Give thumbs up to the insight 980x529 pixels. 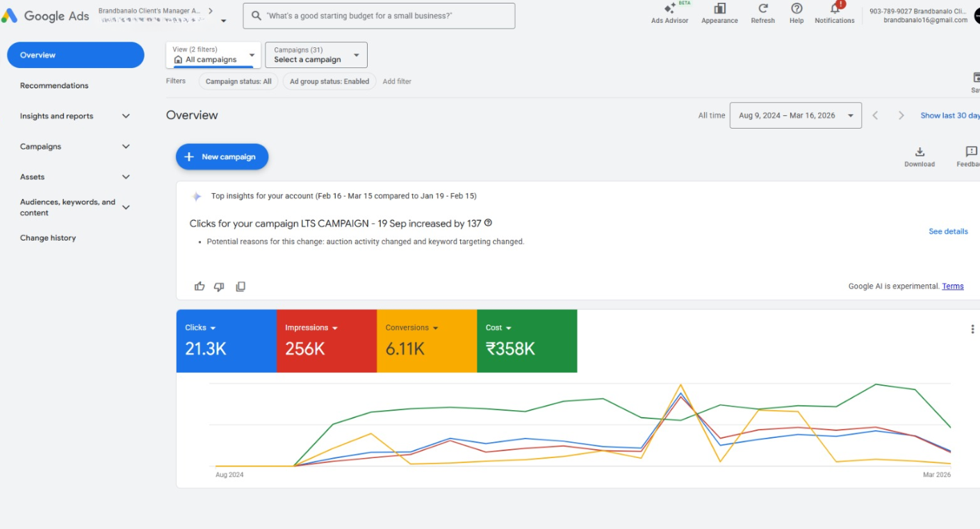[x=200, y=286]
